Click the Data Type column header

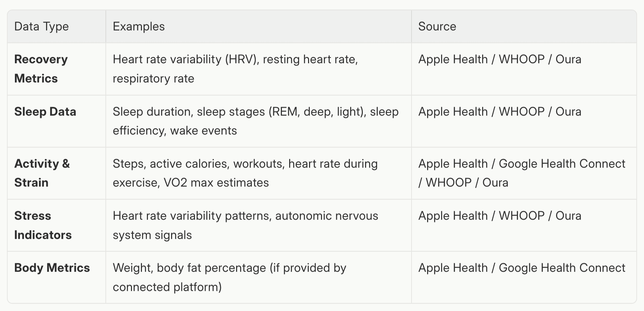(x=41, y=27)
